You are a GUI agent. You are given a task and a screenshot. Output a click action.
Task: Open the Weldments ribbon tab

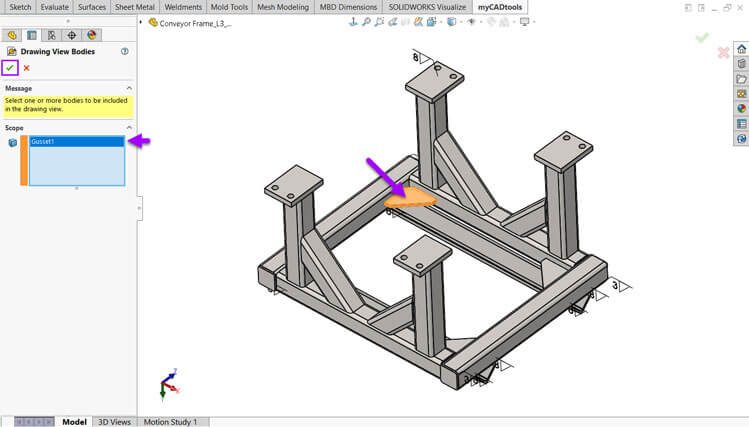pos(183,7)
